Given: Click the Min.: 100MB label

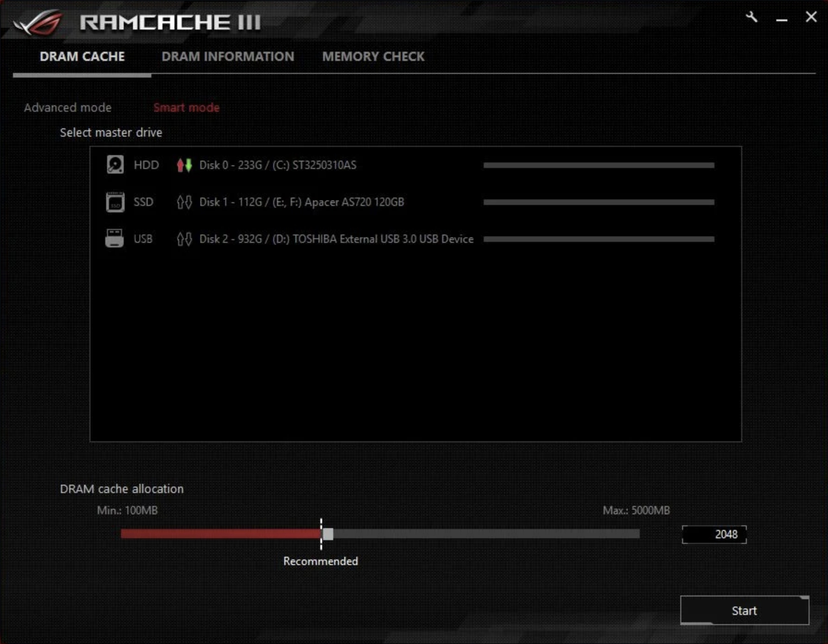Looking at the screenshot, I should (127, 510).
